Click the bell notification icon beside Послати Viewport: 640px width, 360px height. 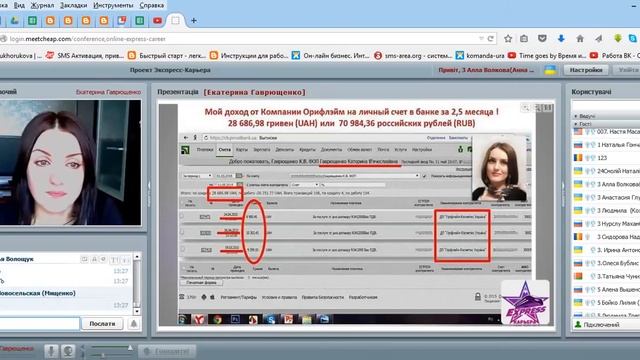tap(133, 324)
